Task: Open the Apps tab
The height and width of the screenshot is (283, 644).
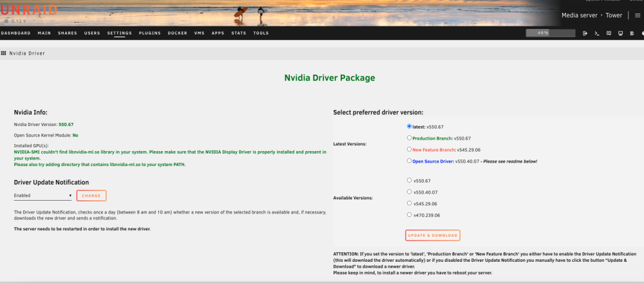Action: point(218,33)
